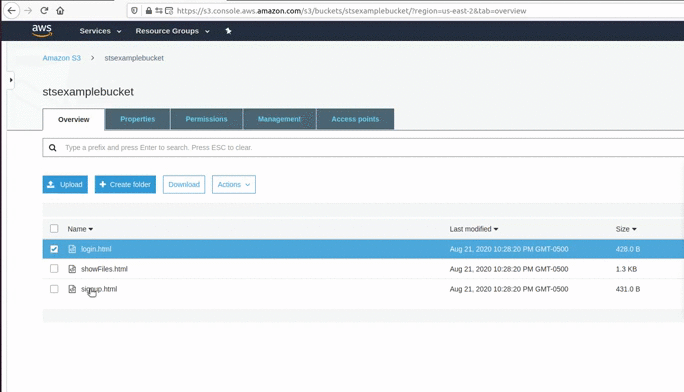
Task: Click the Upload button
Action: [x=65, y=184]
